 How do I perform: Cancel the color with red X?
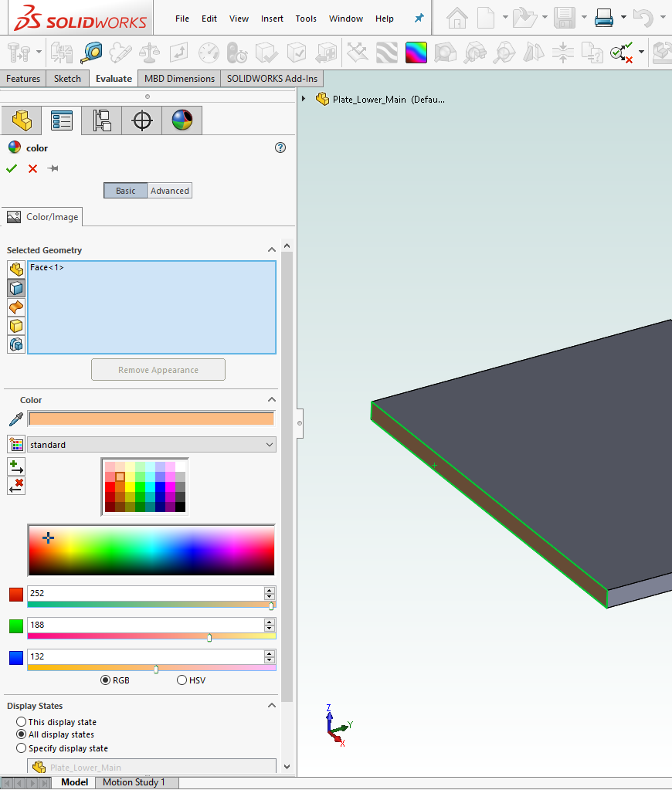[x=32, y=168]
